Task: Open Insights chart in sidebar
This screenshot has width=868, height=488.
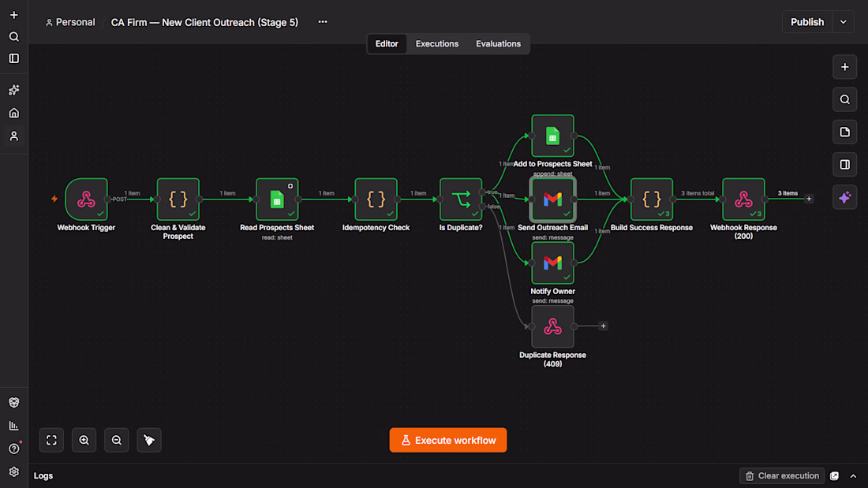Action: click(14, 426)
